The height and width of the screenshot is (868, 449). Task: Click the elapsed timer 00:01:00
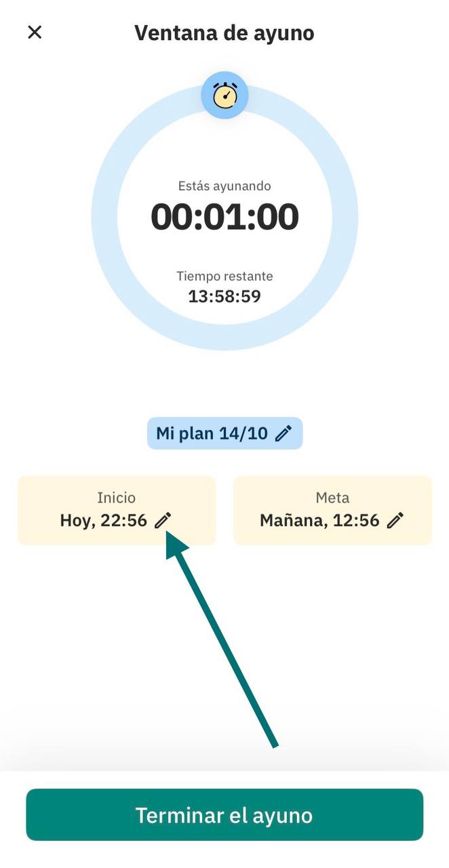coord(224,216)
